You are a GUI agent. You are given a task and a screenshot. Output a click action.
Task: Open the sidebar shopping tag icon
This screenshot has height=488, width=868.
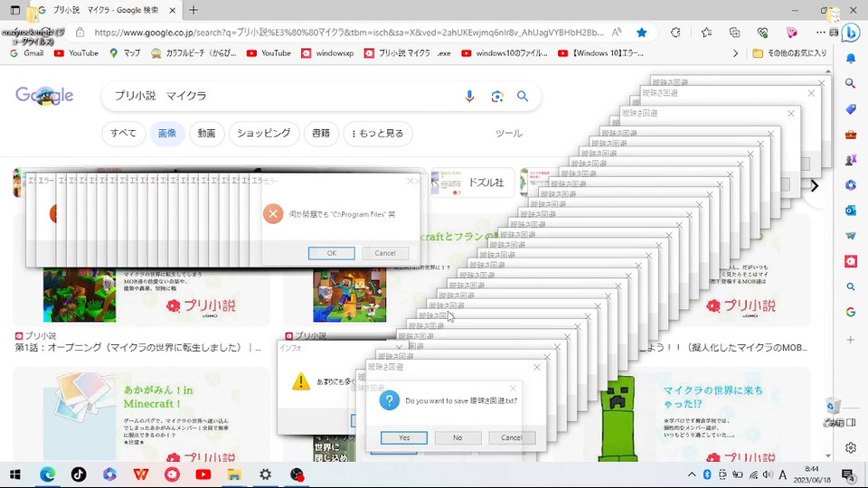(x=851, y=109)
